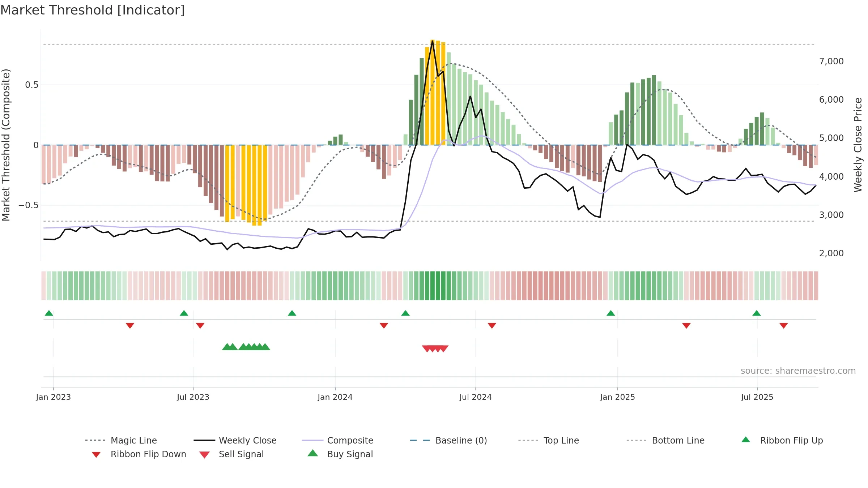Click the weekly close peak point above 7,000
The height and width of the screenshot is (488, 868).
[433, 40]
